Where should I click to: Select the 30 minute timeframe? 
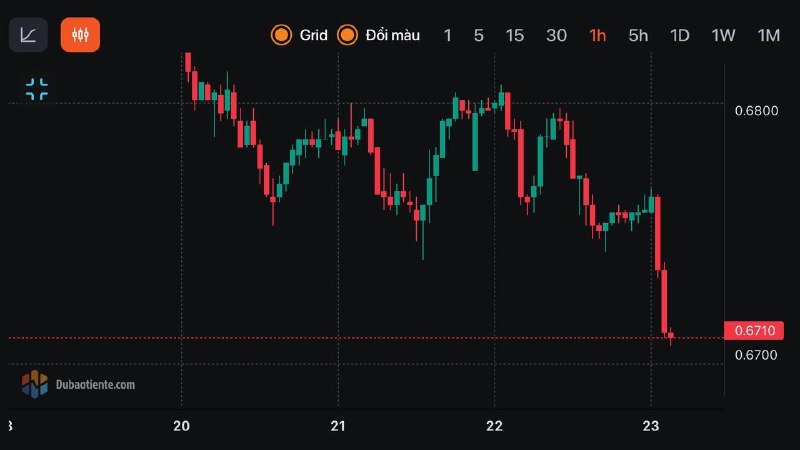[556, 36]
